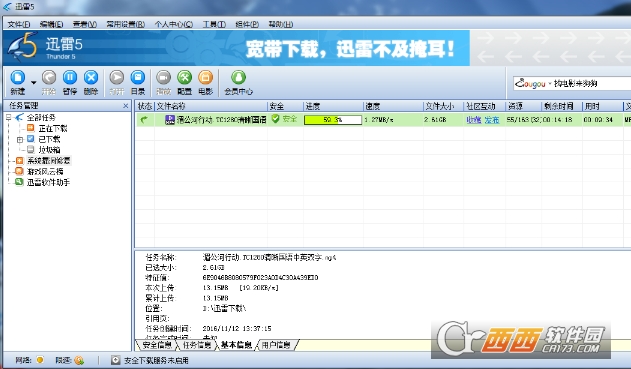Open the 组件(P) menu

247,24
